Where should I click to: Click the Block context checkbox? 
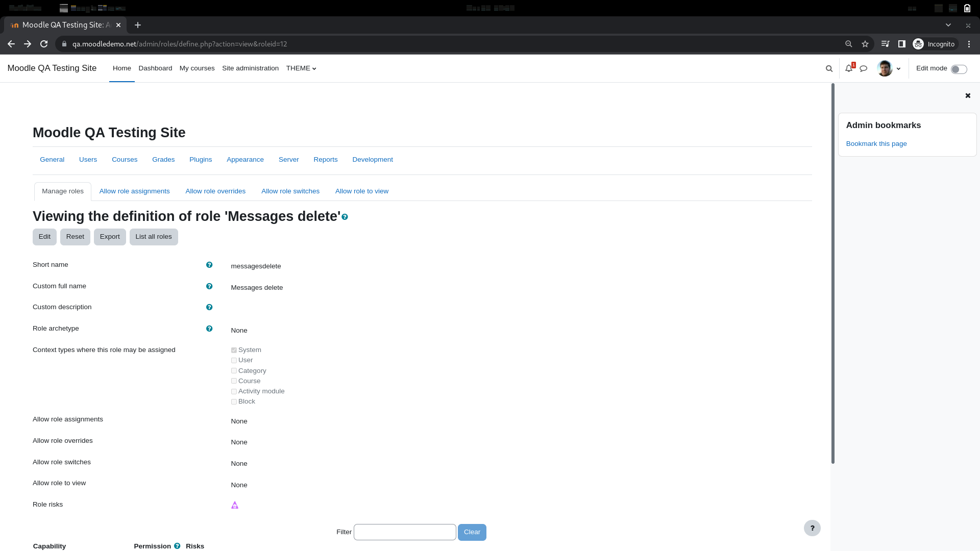click(234, 402)
